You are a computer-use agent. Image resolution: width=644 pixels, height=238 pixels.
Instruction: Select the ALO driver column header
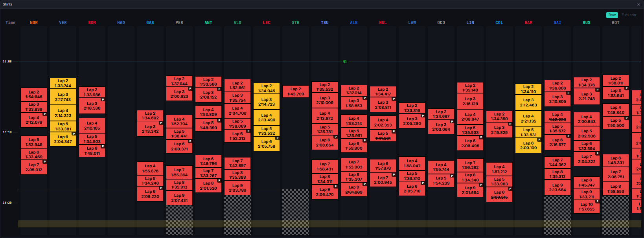(237, 23)
